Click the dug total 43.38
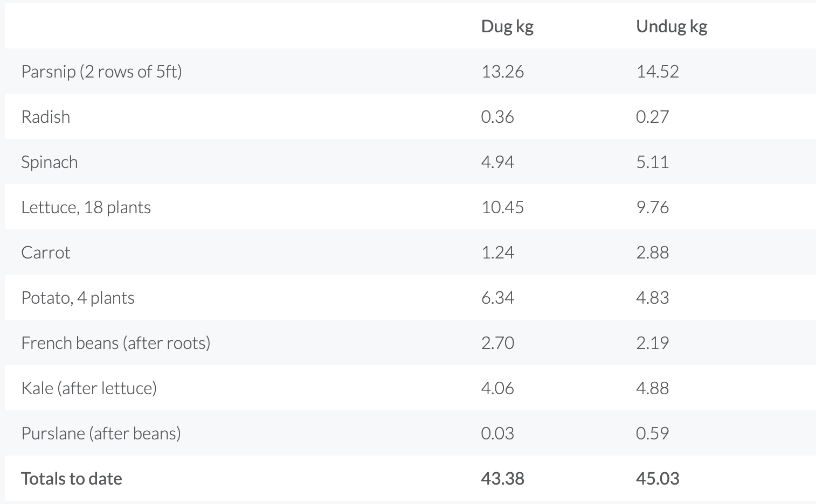 coord(502,479)
